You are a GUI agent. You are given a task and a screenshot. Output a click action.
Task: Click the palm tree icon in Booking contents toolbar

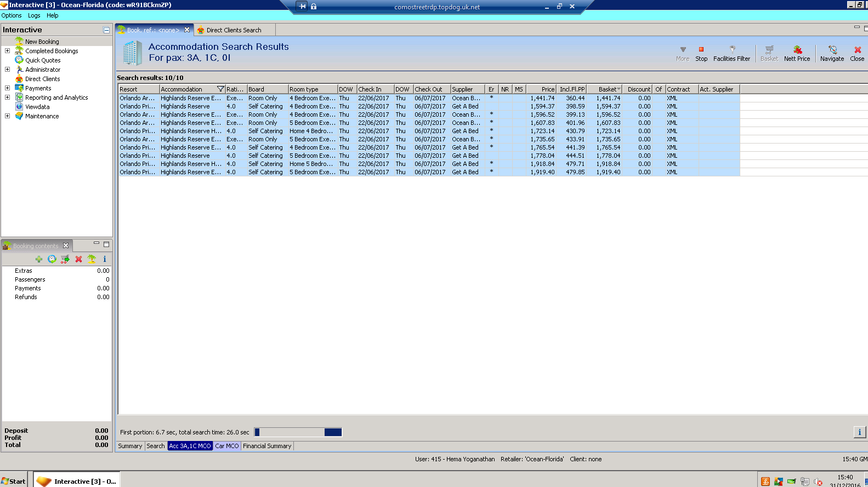click(92, 259)
